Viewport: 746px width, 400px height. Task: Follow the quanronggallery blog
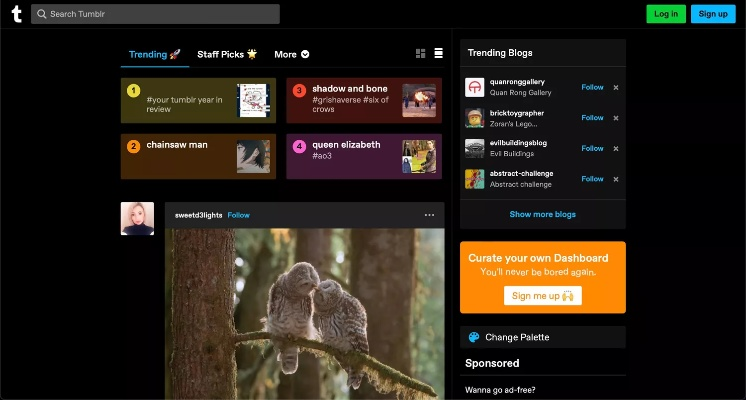tap(592, 88)
